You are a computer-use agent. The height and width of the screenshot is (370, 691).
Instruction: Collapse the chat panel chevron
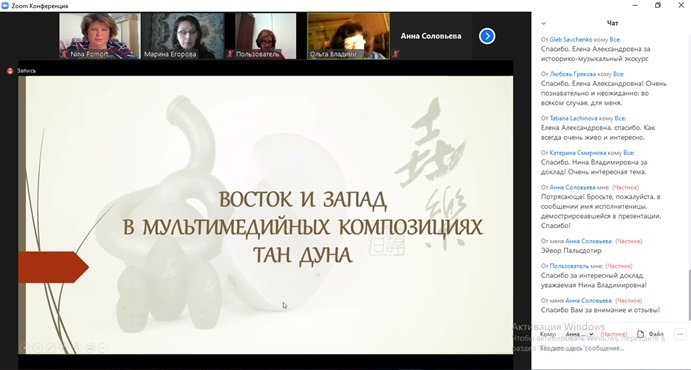(x=543, y=23)
